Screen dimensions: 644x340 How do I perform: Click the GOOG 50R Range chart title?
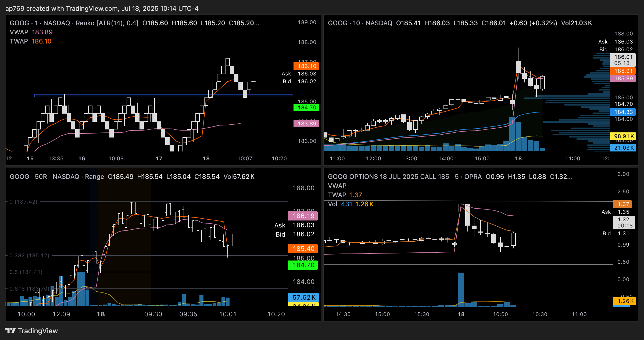pos(57,177)
